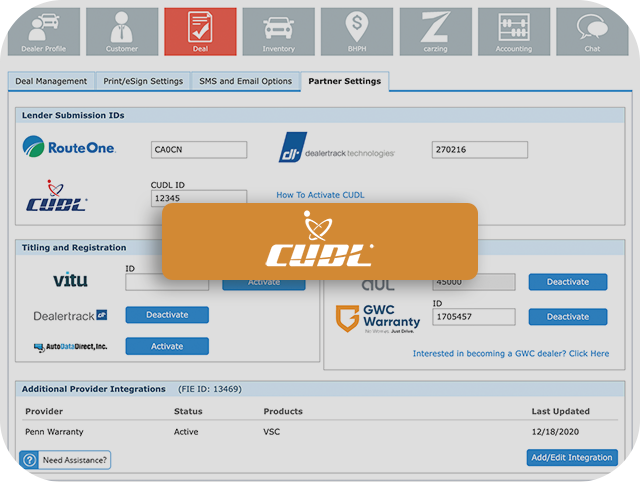The height and width of the screenshot is (482, 640).
Task: Open the Print/eSign Settings tab
Action: point(143,82)
